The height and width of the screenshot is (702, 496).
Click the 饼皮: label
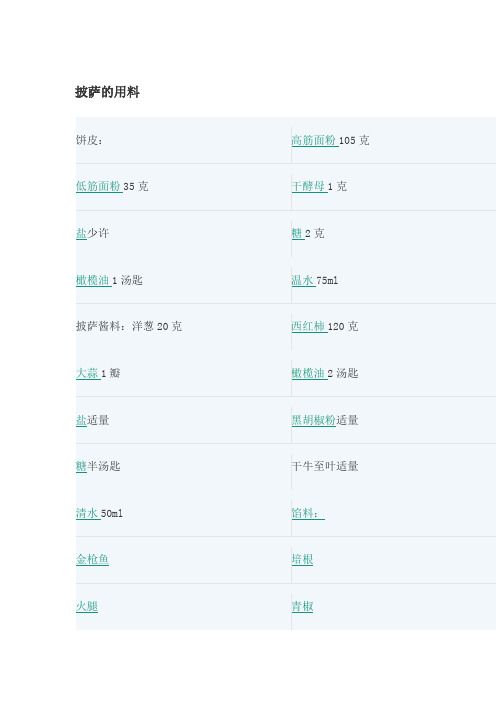90,140
